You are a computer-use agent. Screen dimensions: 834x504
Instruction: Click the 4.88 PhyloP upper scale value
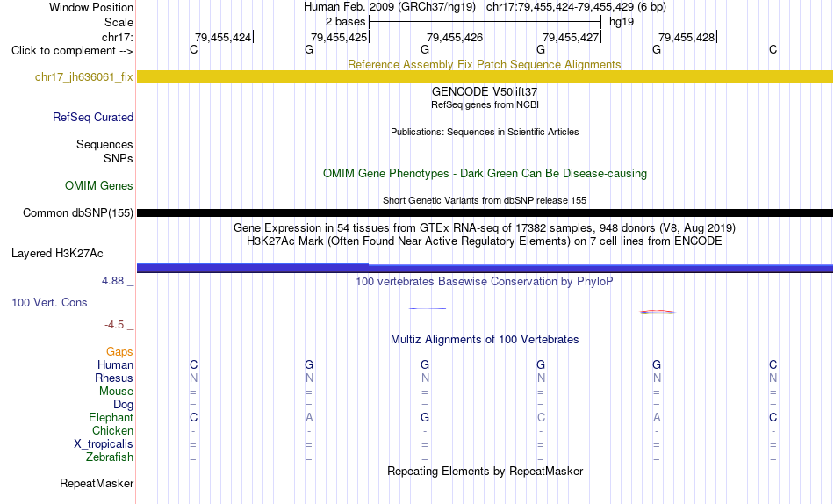click(112, 280)
